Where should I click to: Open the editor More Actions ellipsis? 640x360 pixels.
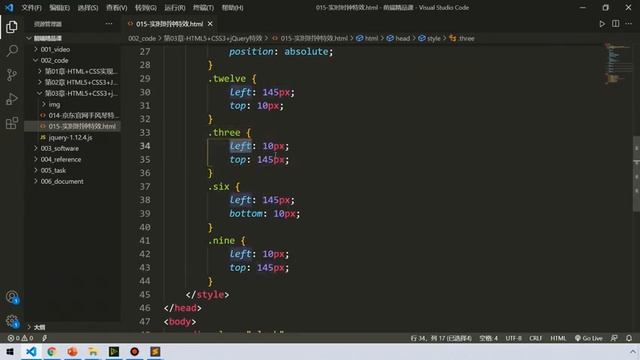tap(629, 24)
